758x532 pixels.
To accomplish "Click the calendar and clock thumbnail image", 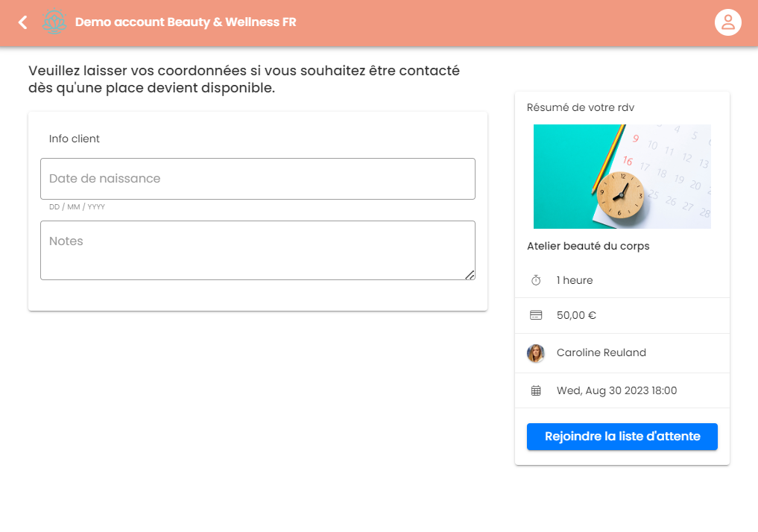I will point(622,177).
